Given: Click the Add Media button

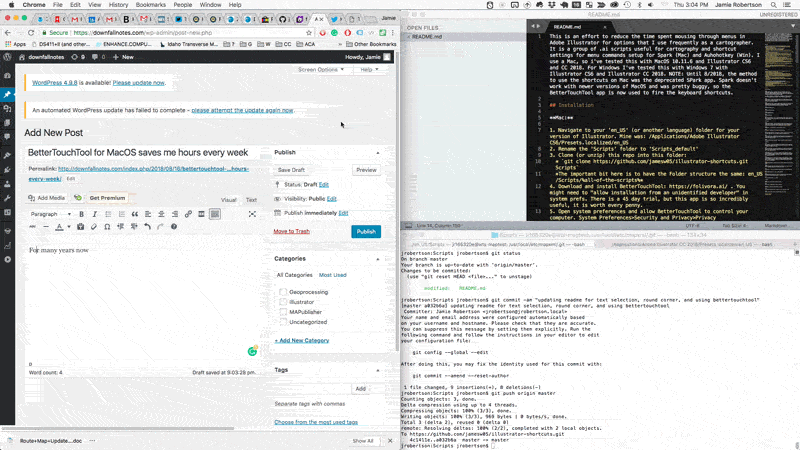Looking at the screenshot, I should 47,198.
